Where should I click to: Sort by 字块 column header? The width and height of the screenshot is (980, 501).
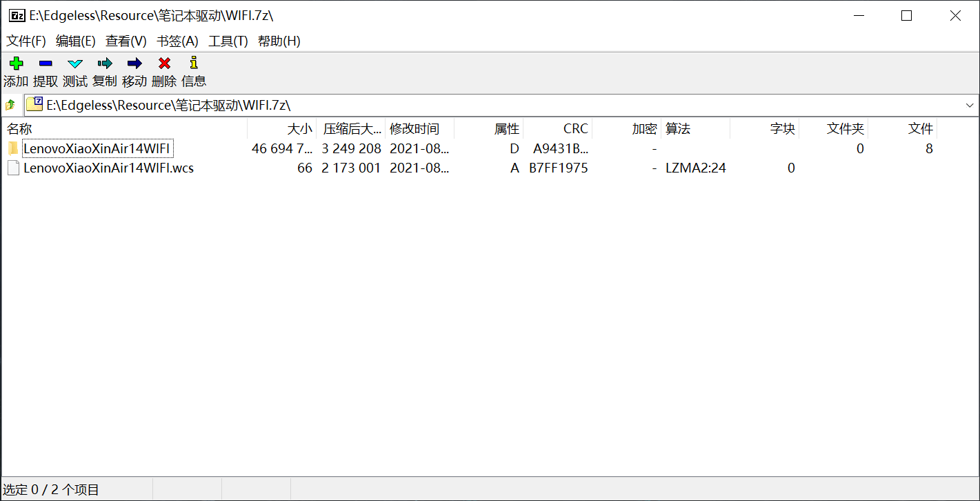click(x=765, y=129)
